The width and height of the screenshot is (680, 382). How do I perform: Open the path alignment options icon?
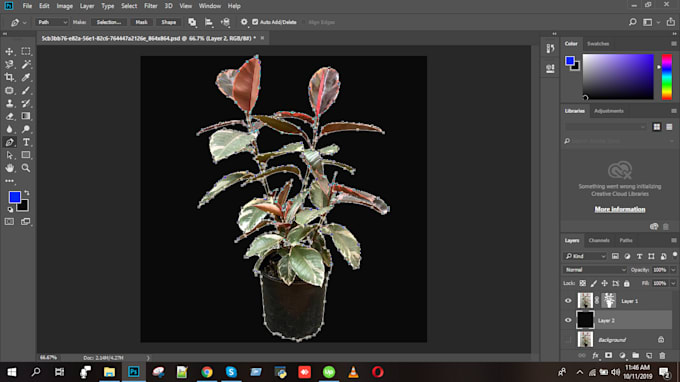click(209, 22)
